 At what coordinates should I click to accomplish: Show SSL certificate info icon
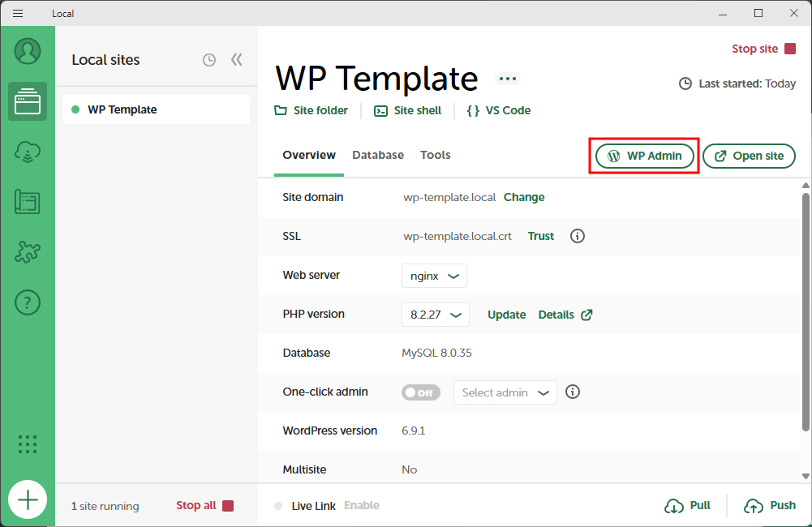coord(578,236)
